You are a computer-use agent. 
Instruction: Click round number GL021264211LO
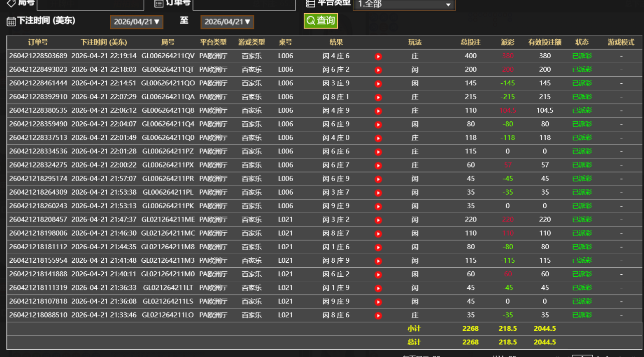pyautogui.click(x=168, y=315)
